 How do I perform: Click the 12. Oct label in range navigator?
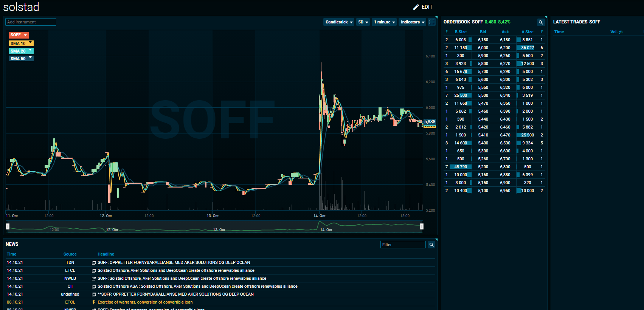112,230
